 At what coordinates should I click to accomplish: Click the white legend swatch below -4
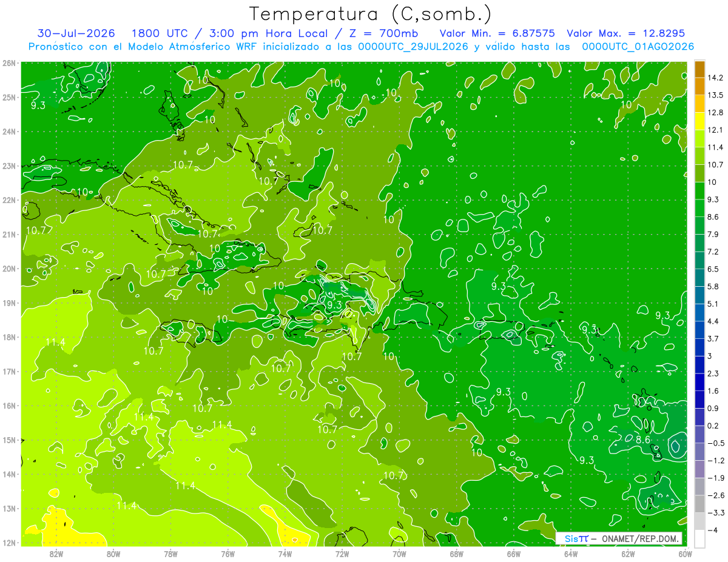(699, 538)
